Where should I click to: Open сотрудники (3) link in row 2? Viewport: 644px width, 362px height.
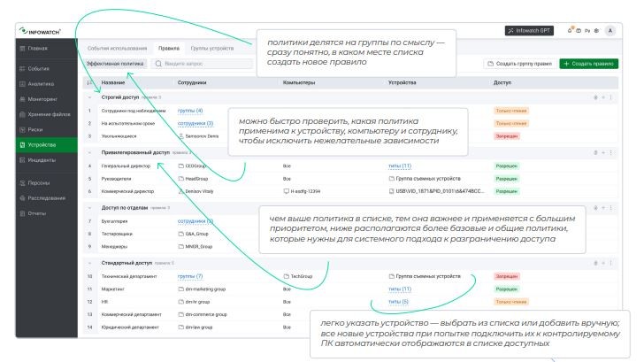coord(195,123)
